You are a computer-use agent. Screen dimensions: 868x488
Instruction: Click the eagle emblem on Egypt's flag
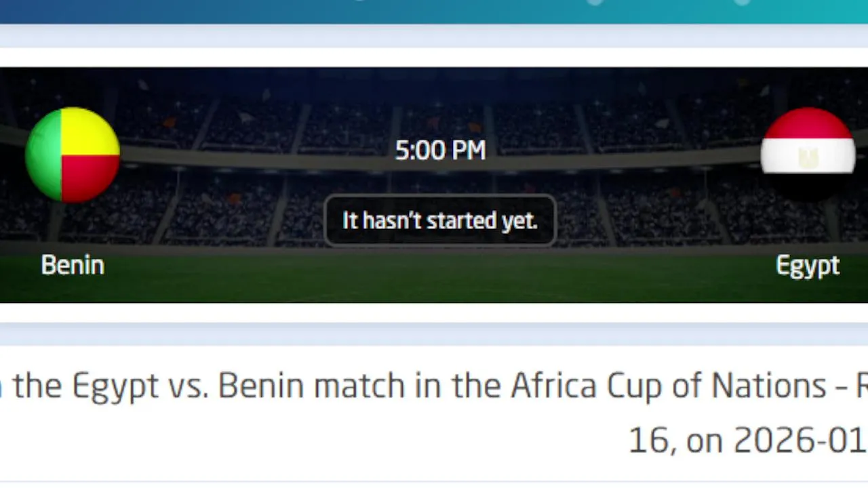[808, 157]
